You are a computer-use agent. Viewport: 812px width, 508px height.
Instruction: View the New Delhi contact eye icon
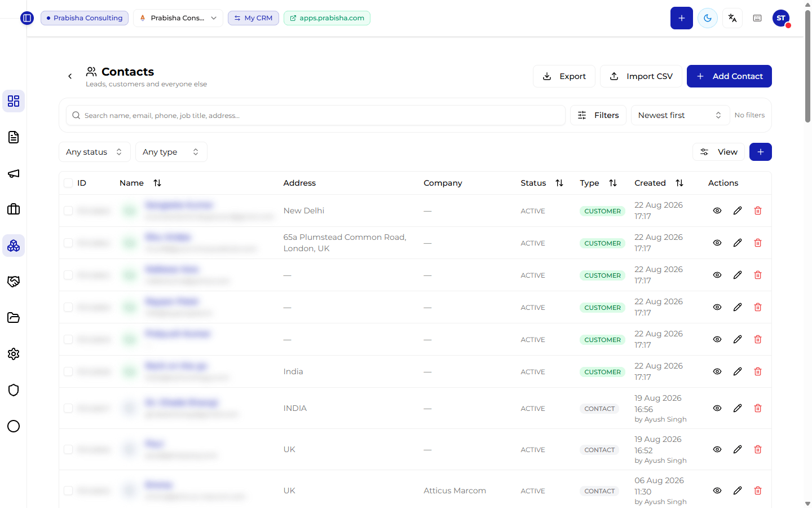[x=717, y=211]
